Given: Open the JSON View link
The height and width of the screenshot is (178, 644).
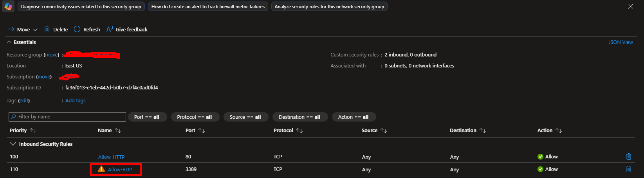Looking at the screenshot, I should 621,42.
